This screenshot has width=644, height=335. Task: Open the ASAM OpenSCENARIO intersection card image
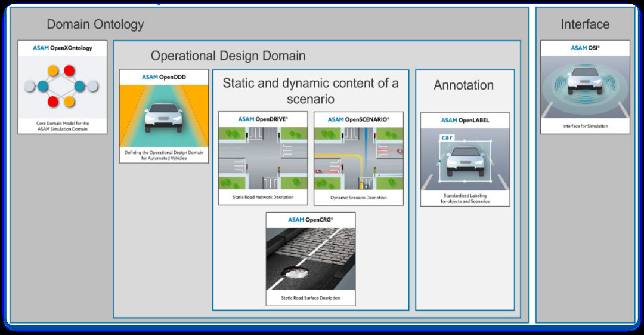(358, 158)
